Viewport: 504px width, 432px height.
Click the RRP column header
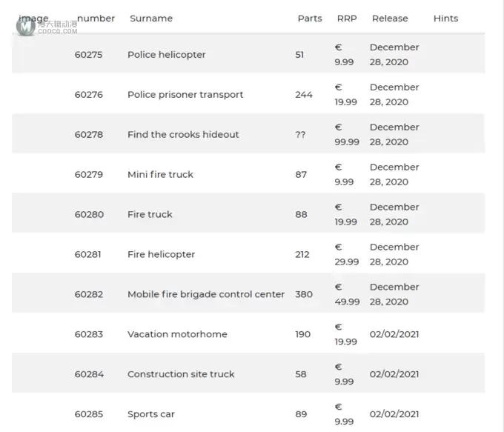(x=347, y=19)
